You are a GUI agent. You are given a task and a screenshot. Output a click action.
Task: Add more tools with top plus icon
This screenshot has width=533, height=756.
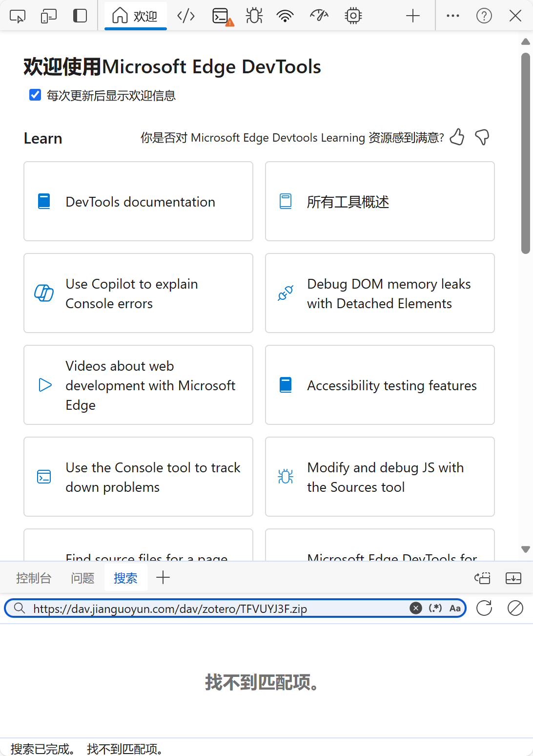point(413,16)
